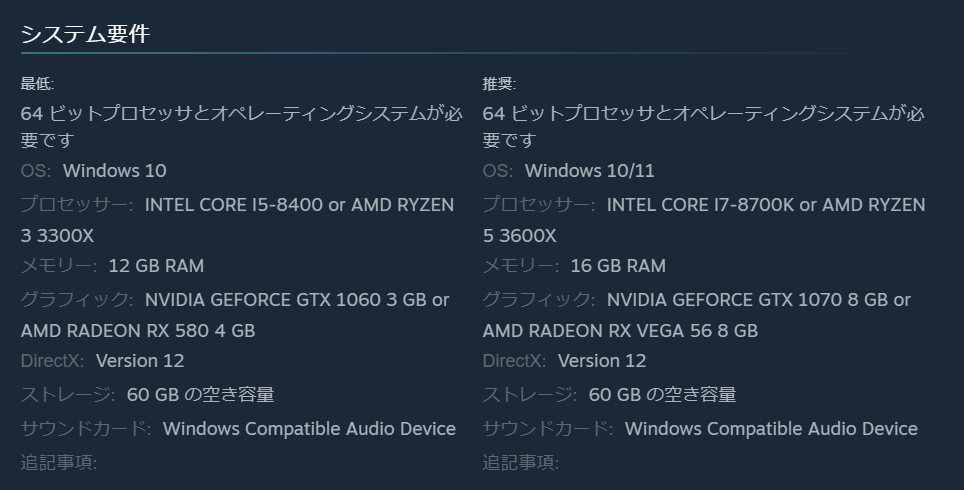Screen dimensions: 964x490
Task: Select the 最低 requirements label
Action: tap(37, 84)
